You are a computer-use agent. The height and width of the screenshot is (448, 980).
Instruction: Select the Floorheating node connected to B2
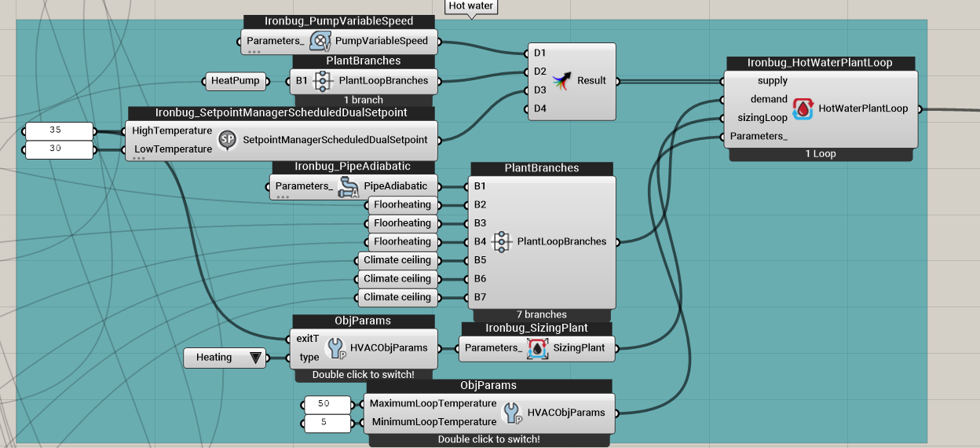[402, 205]
